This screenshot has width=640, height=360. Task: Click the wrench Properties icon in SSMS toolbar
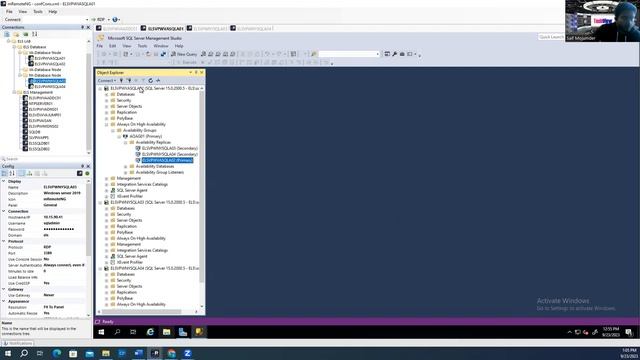pos(394,54)
